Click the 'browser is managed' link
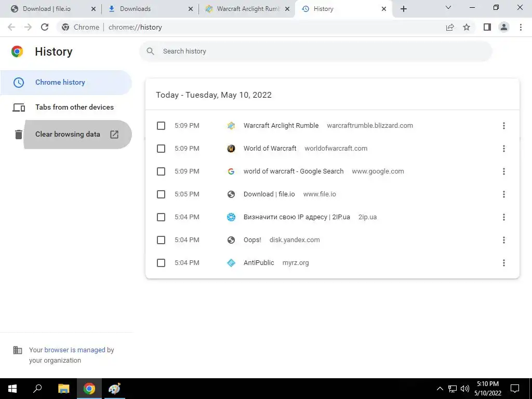 coord(75,350)
